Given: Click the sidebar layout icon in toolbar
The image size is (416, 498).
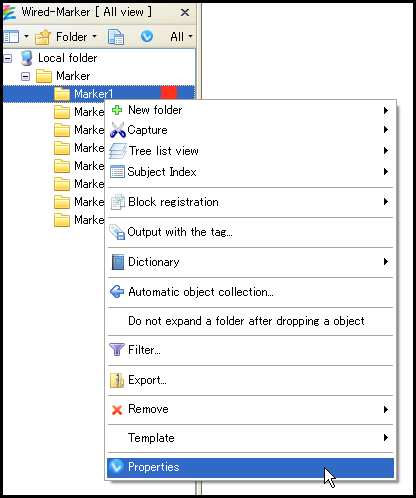Looking at the screenshot, I should point(11,37).
